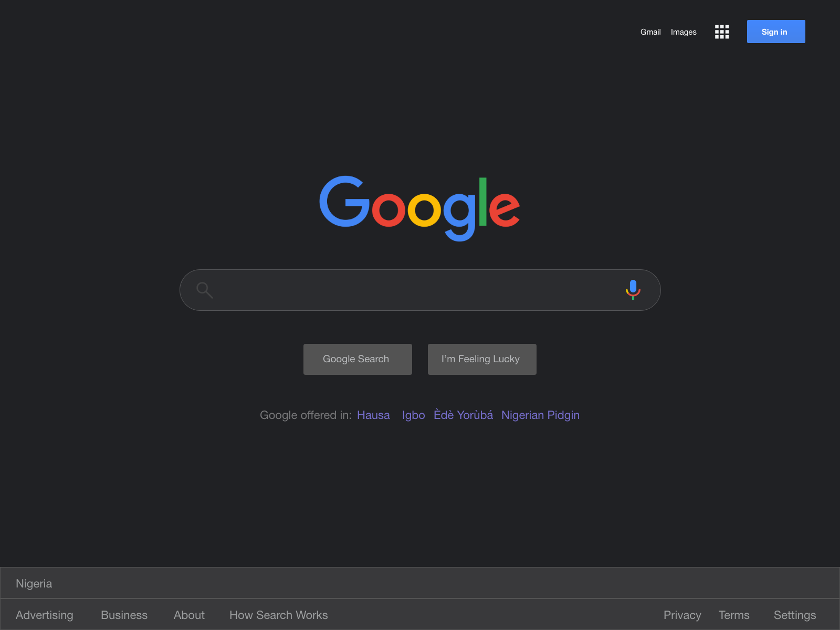Open the Google apps grid icon
Image resolution: width=840 pixels, height=630 pixels.
point(722,32)
